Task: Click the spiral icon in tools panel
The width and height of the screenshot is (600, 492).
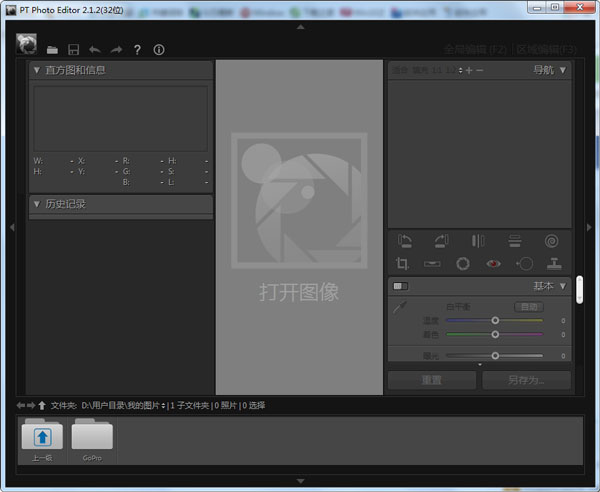Action: (552, 240)
